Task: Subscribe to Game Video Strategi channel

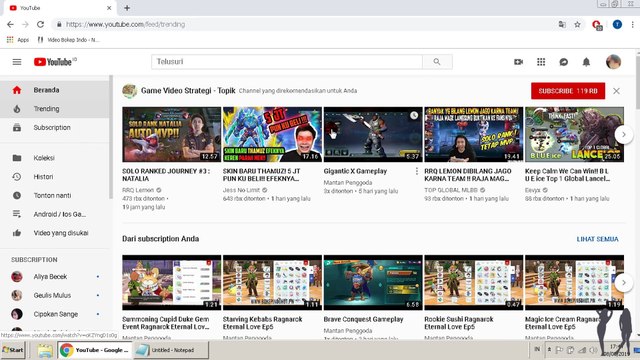Action: click(x=568, y=91)
